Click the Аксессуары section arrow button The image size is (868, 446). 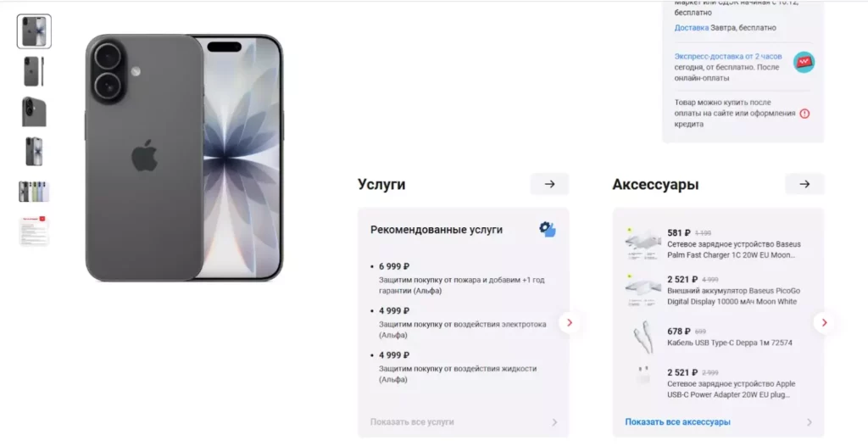tap(804, 184)
